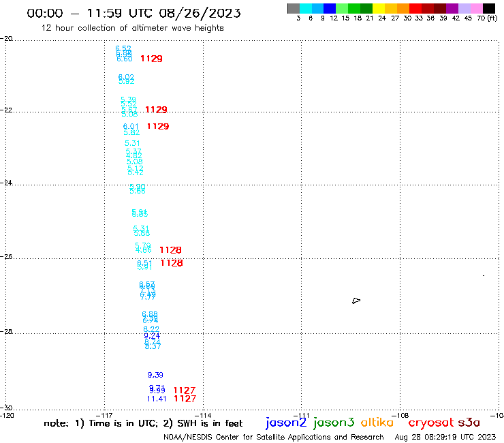Screen dimensions: 504x443
Task: Click the orange altika satellite label
Action: click(377, 422)
